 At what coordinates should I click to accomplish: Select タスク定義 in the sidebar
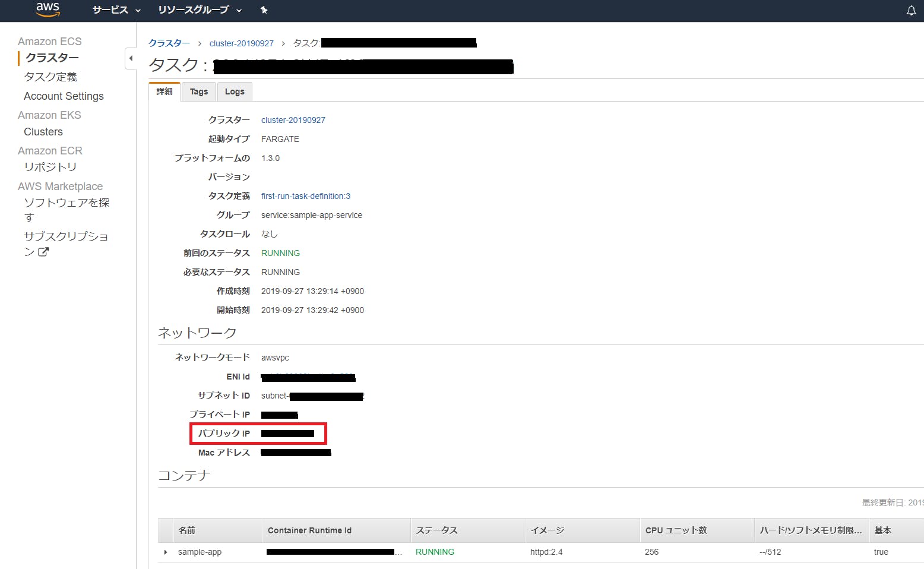(50, 77)
